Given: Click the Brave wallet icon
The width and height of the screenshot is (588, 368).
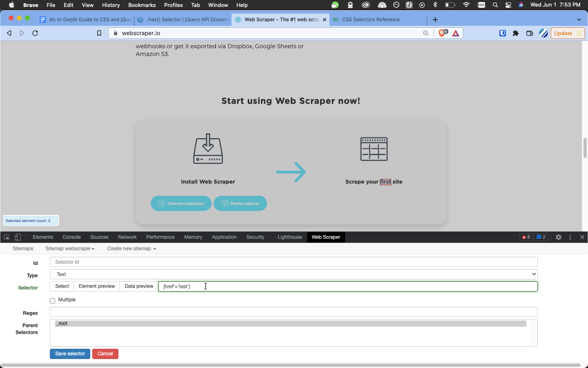Looking at the screenshot, I should [530, 33].
